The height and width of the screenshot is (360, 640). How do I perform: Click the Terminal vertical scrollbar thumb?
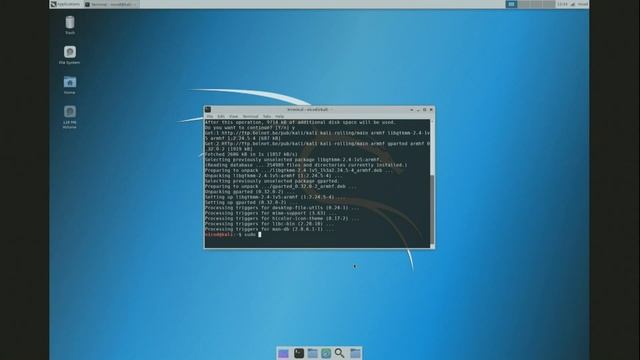point(432,209)
